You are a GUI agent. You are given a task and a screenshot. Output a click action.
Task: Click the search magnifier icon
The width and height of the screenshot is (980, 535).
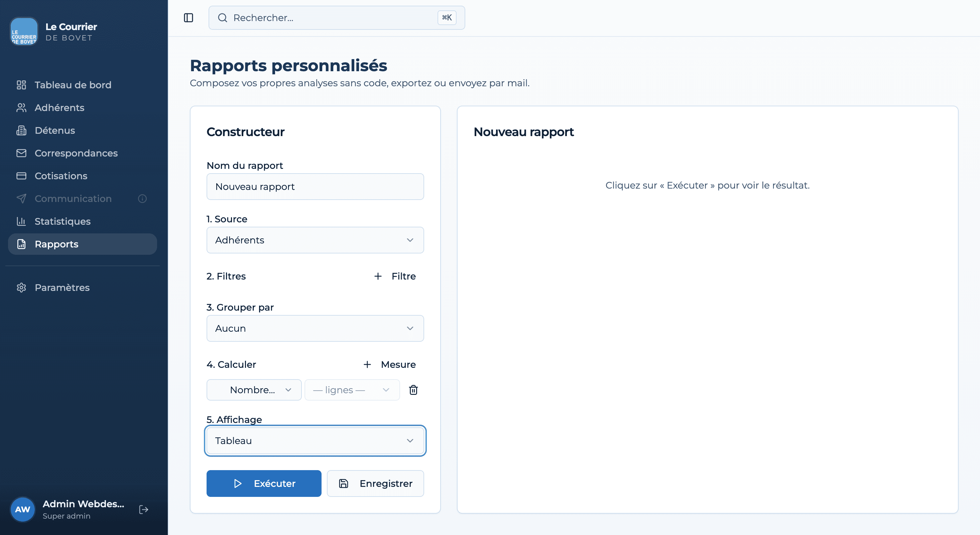coord(223,18)
